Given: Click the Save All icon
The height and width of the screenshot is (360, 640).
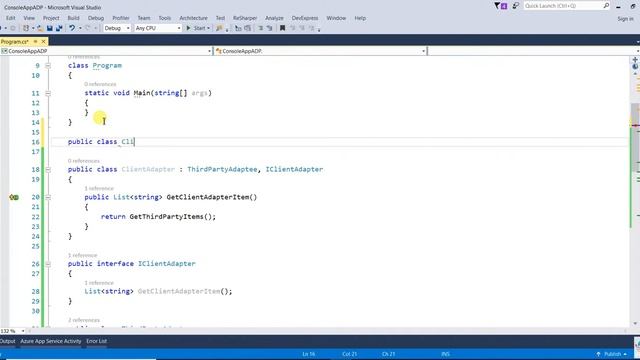Looking at the screenshot, I should pos(59,28).
